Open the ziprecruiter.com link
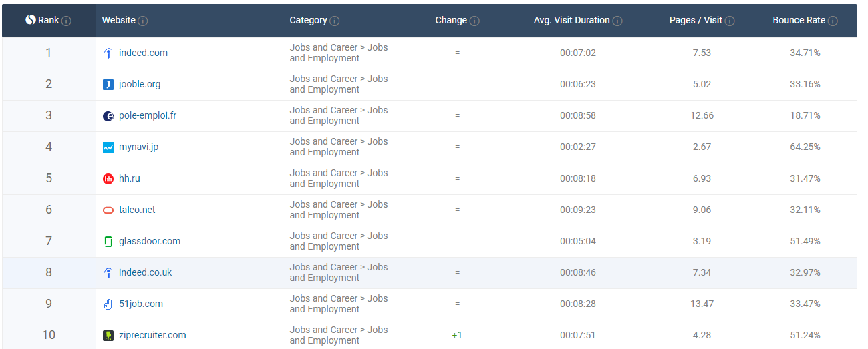Screen dimensions: 868x349 pyautogui.click(x=152, y=335)
